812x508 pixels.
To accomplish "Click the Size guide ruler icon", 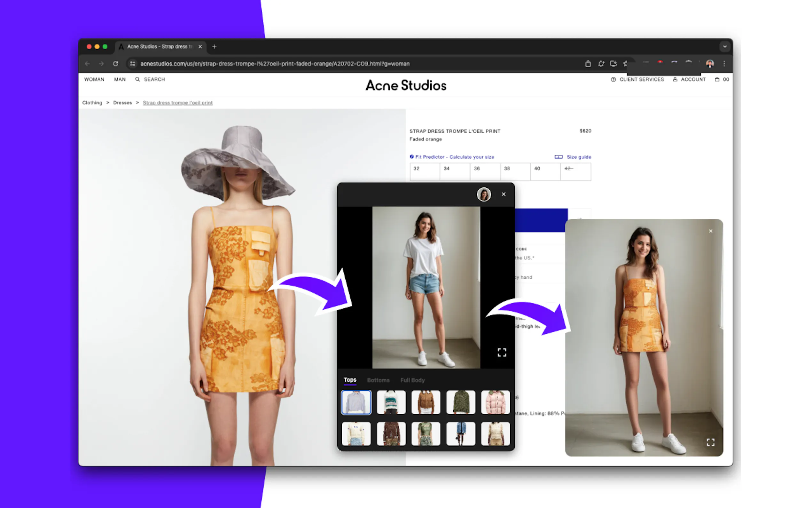I will (558, 157).
